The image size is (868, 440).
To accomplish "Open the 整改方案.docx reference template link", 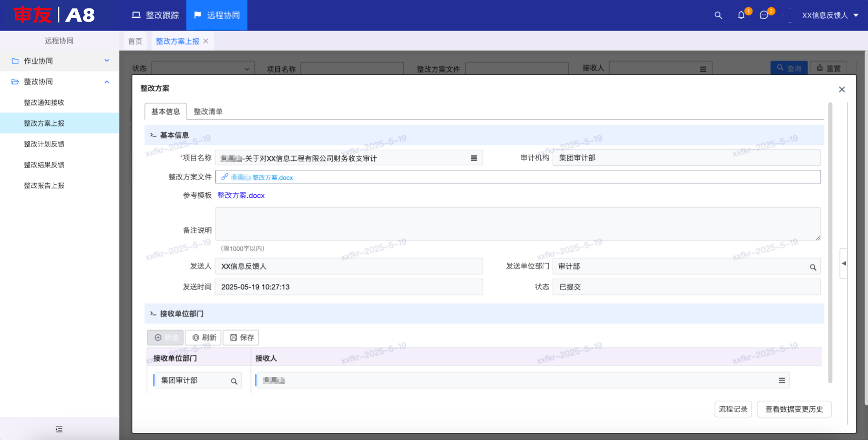I will click(x=241, y=196).
